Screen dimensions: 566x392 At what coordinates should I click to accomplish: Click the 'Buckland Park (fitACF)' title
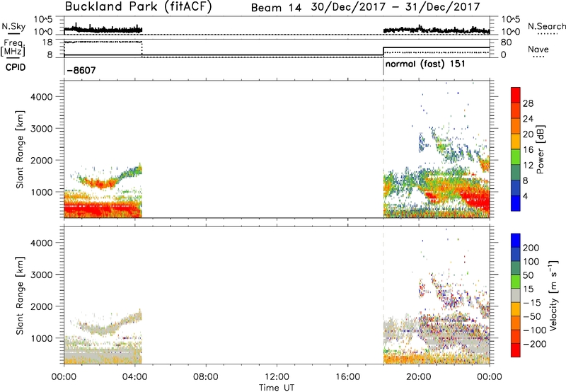coord(138,7)
